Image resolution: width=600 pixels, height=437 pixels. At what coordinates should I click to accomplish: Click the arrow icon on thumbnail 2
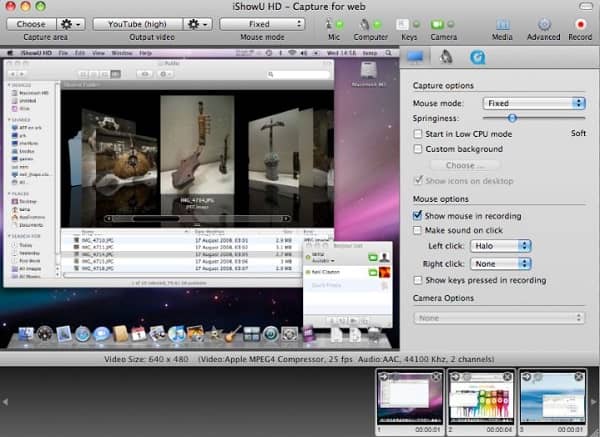[455, 377]
